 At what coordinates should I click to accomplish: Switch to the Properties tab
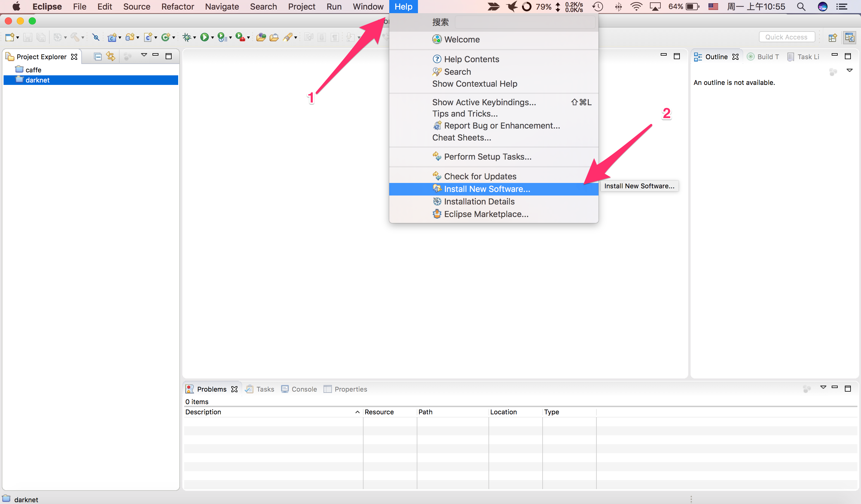click(345, 389)
